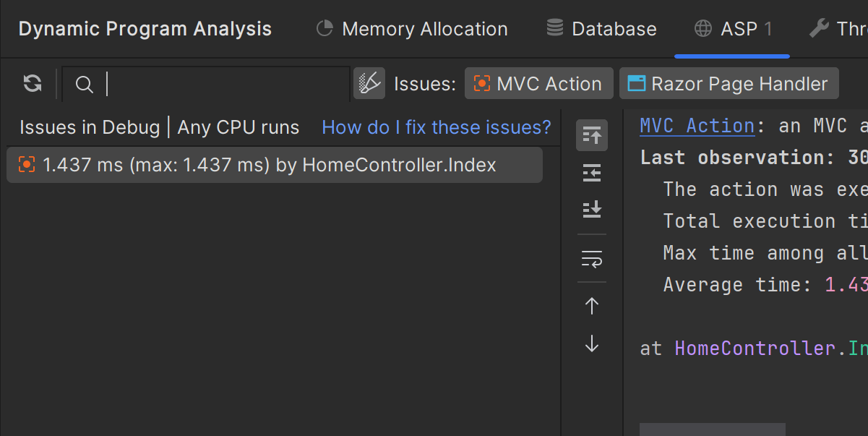
Task: Click the collapse indent lines icon
Action: [x=592, y=174]
